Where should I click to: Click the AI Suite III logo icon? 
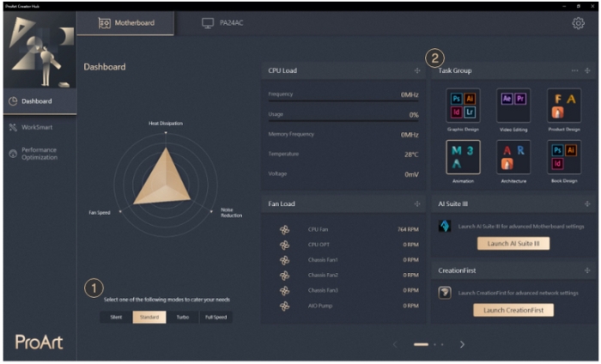(445, 226)
